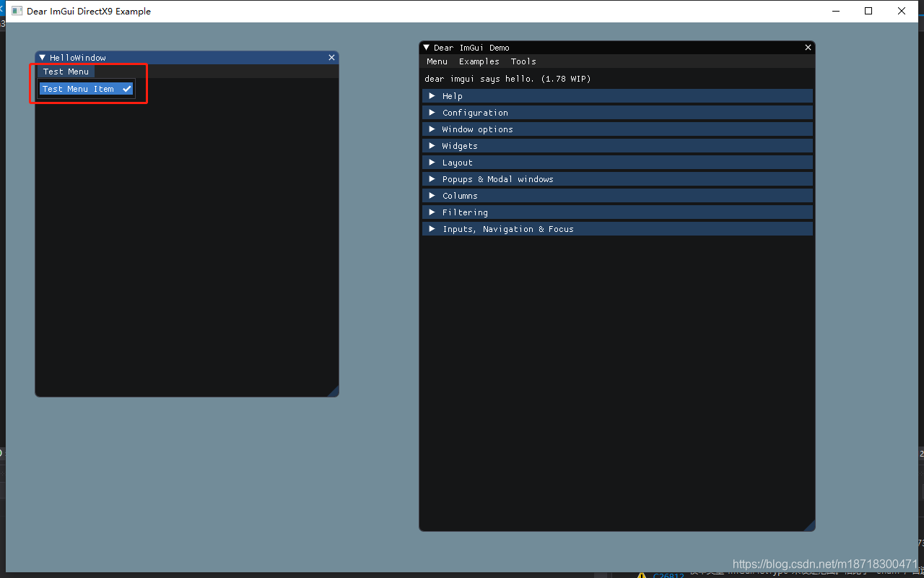The height and width of the screenshot is (578, 924).
Task: Minimize the DirectX9 Example window
Action: coord(837,11)
